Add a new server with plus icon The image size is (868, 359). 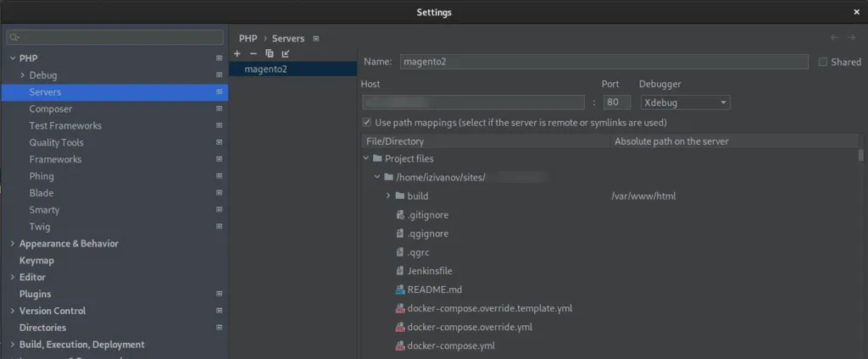[237, 53]
